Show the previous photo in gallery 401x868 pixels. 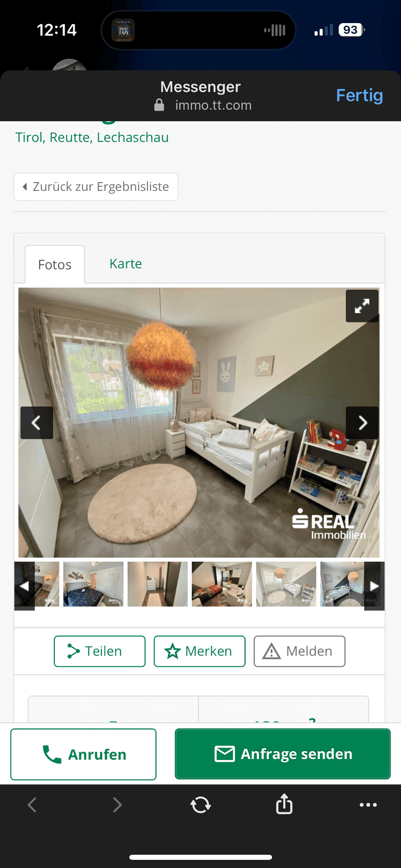pyautogui.click(x=37, y=423)
